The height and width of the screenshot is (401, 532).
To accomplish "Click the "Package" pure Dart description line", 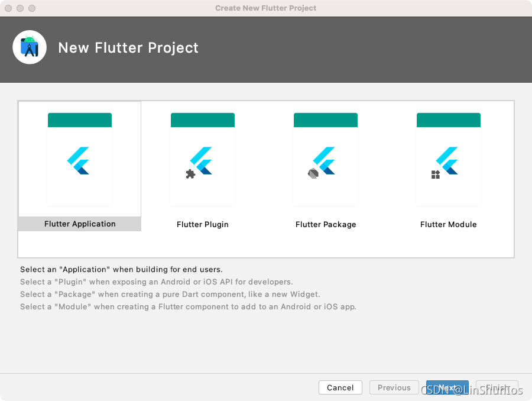I will (170, 294).
